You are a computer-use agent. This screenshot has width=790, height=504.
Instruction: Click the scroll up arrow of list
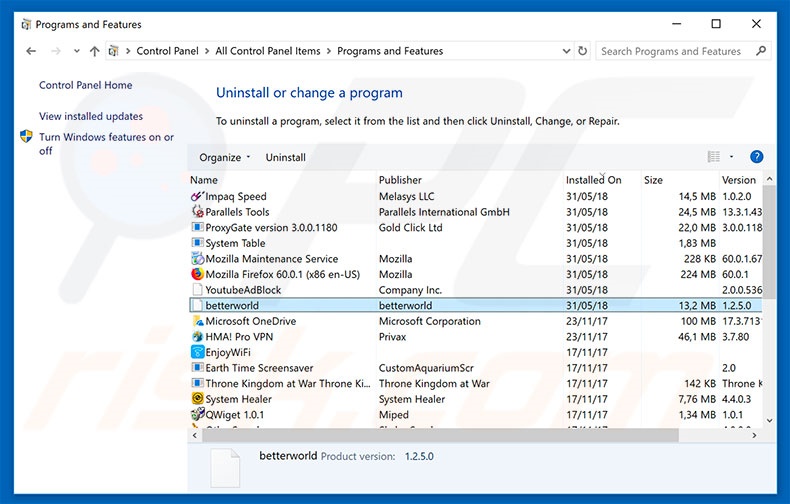click(x=769, y=179)
